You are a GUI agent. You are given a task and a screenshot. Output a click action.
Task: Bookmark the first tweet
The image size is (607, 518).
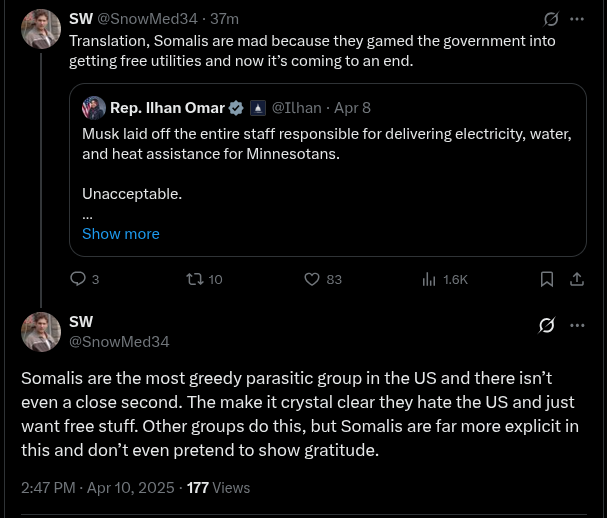click(547, 279)
